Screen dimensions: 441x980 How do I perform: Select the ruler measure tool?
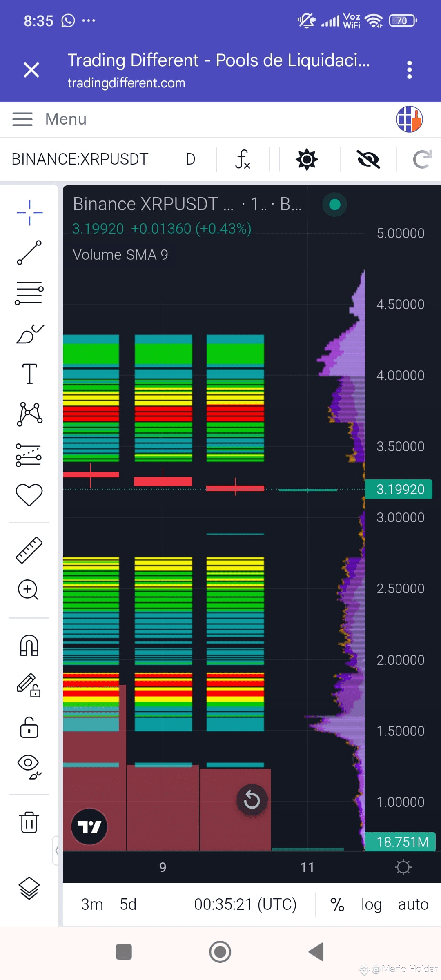click(x=29, y=550)
